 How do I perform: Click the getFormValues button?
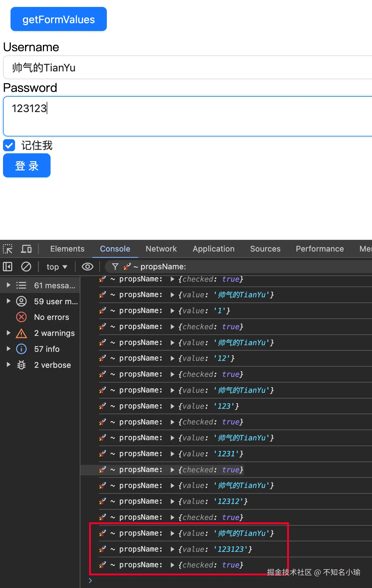59,19
